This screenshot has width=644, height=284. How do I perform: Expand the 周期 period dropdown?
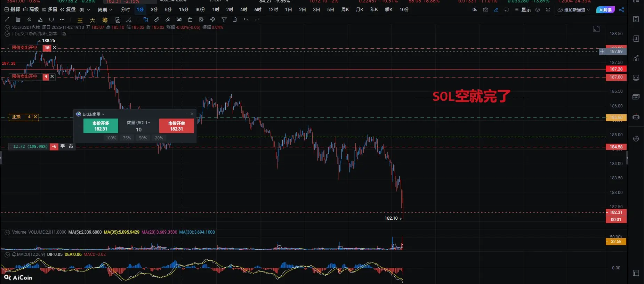[x=105, y=10]
